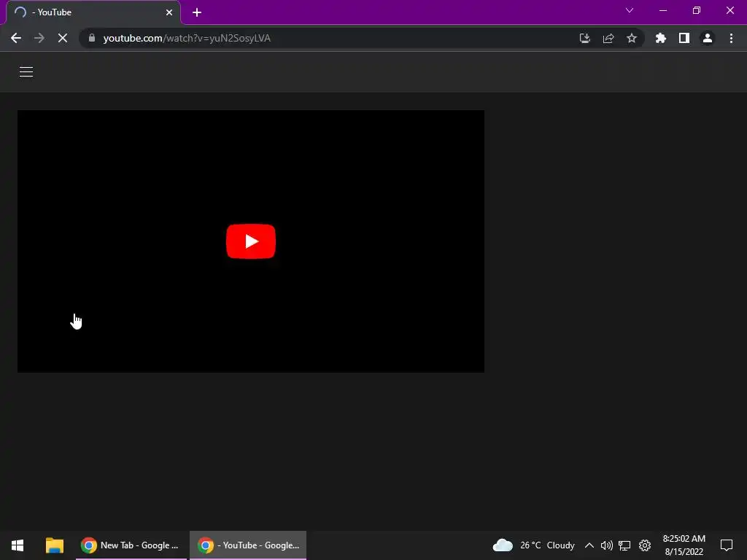
Task: Open the volume speaker control
Action: (606, 545)
